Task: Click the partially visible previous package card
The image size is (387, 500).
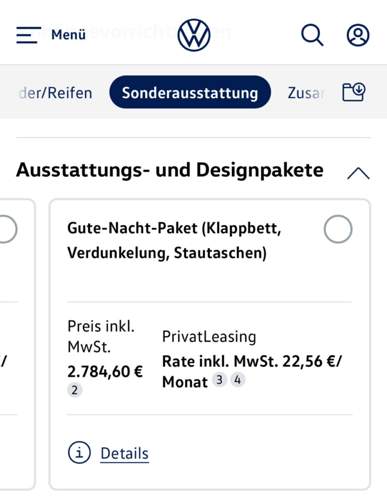Action: pos(17,344)
